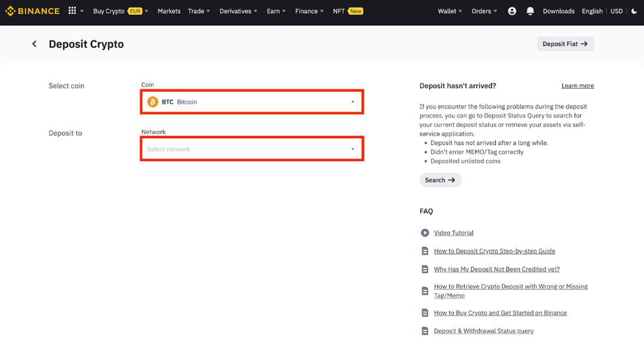The height and width of the screenshot is (356, 644).
Task: Click the Video Tutorial play icon
Action: point(425,233)
